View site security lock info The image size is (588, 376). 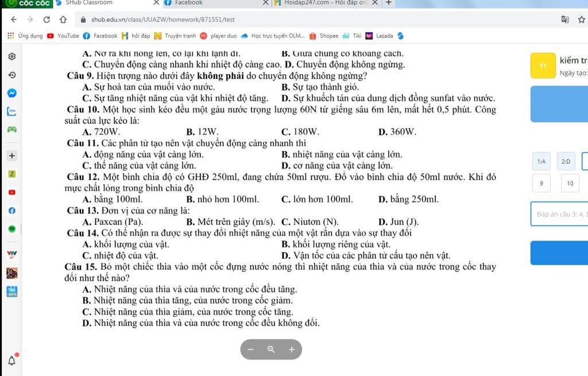[83, 20]
